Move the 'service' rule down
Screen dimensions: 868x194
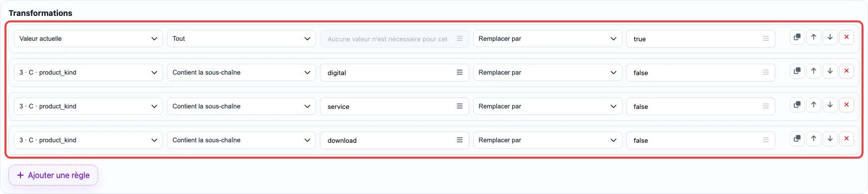tap(830, 105)
